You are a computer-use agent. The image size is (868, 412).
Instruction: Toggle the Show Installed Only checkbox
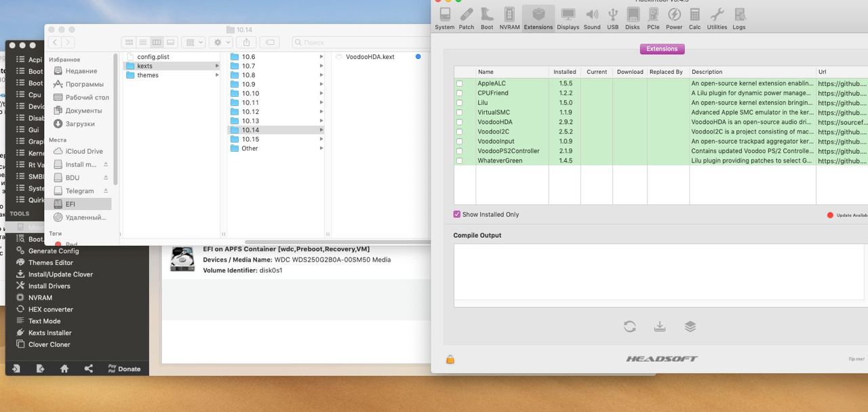[457, 214]
